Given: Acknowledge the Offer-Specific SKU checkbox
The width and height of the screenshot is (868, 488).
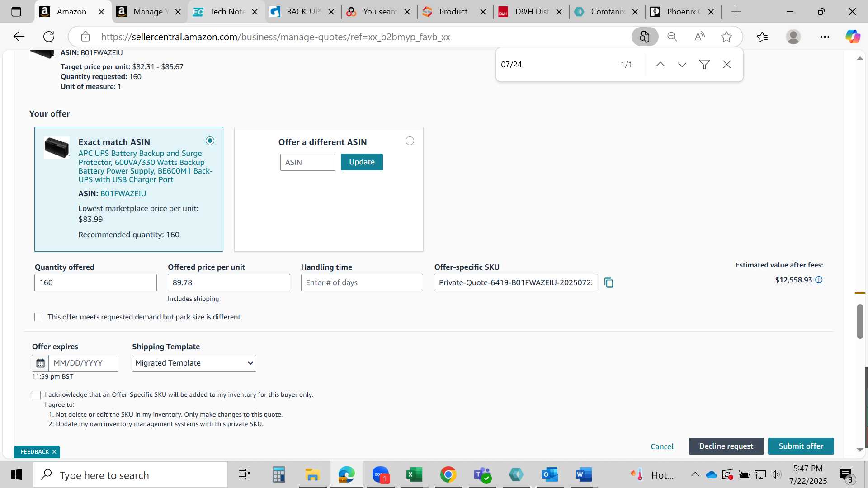Looking at the screenshot, I should [36, 395].
